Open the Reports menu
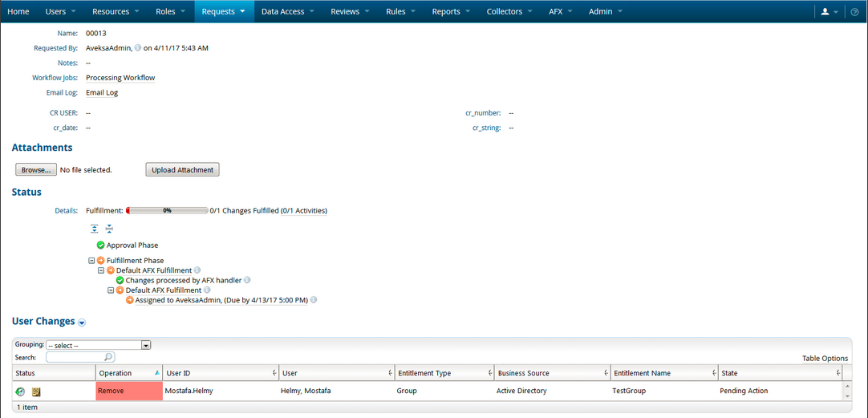 pyautogui.click(x=451, y=11)
